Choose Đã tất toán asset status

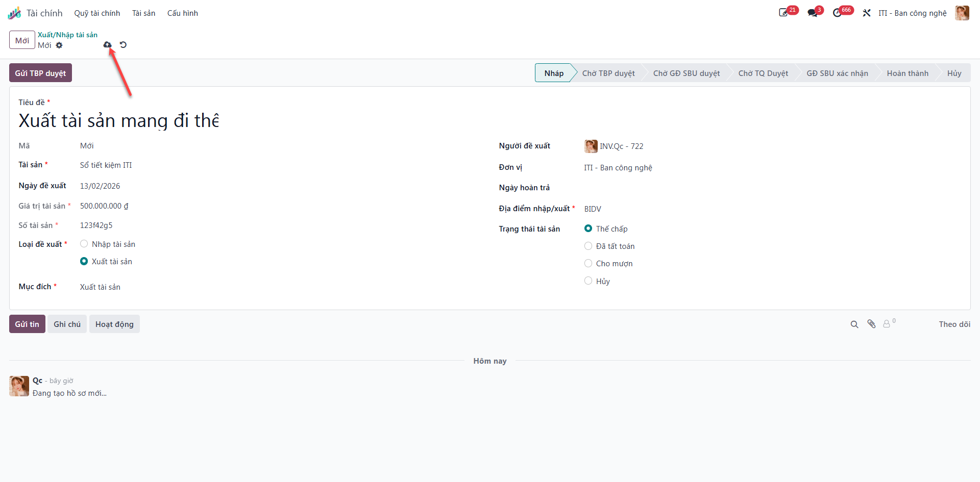589,246
